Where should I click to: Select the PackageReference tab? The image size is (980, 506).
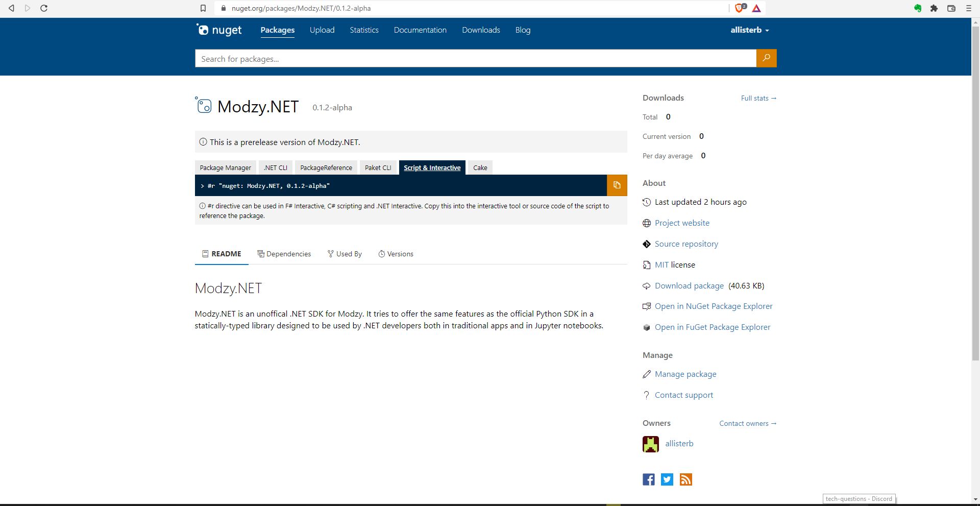point(326,167)
